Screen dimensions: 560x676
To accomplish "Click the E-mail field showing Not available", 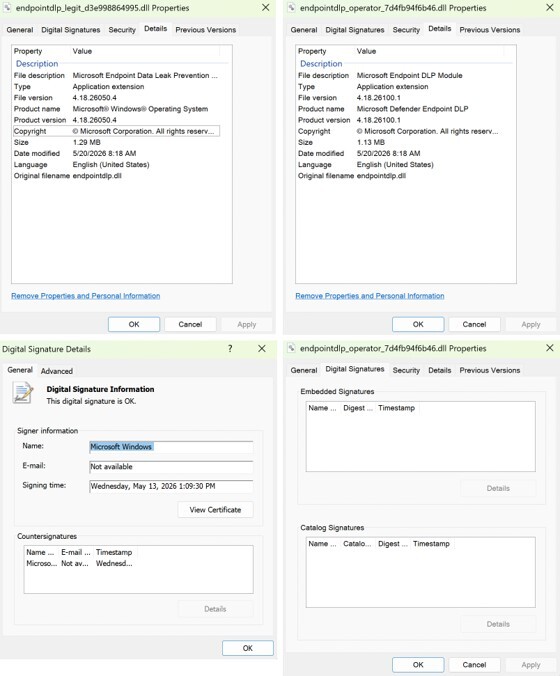I will click(171, 467).
